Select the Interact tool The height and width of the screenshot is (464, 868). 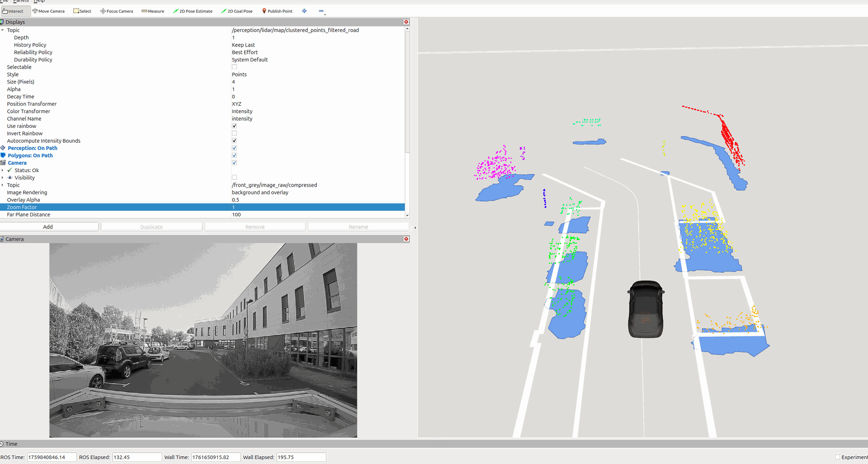(x=13, y=11)
